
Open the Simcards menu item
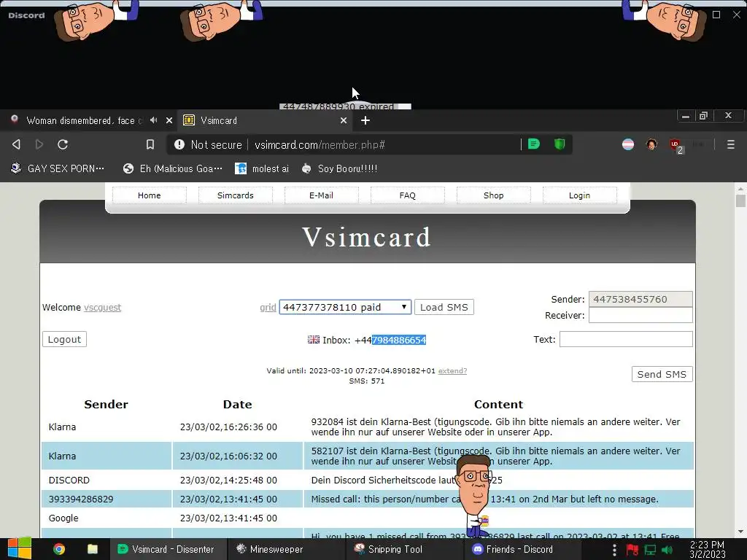[x=236, y=195]
